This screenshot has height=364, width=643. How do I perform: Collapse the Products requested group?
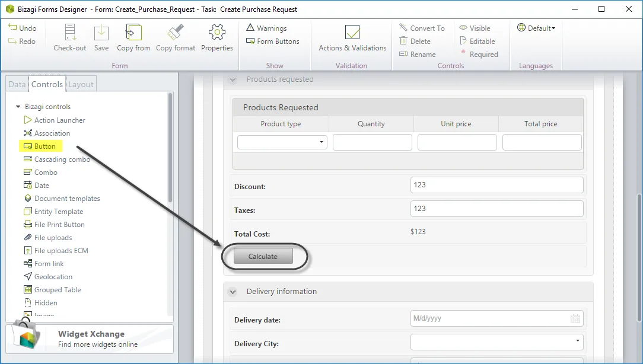pyautogui.click(x=233, y=80)
